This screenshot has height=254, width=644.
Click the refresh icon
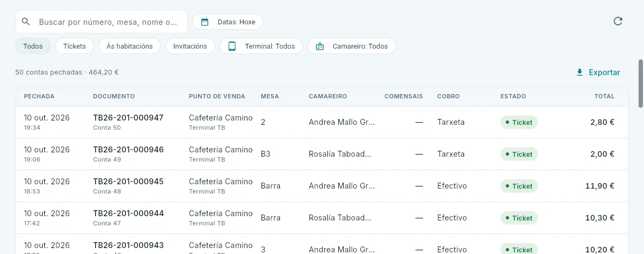point(618,22)
